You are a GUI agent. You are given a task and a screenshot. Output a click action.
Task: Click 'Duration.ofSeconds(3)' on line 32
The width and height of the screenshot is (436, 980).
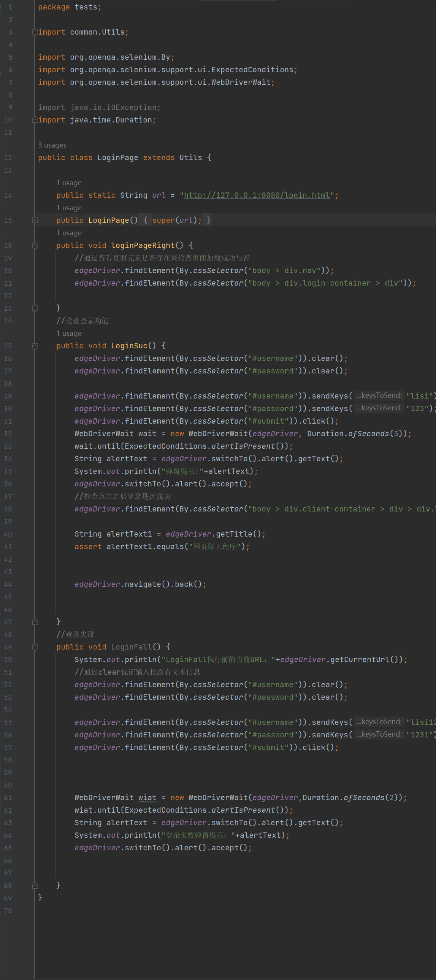tap(355, 434)
